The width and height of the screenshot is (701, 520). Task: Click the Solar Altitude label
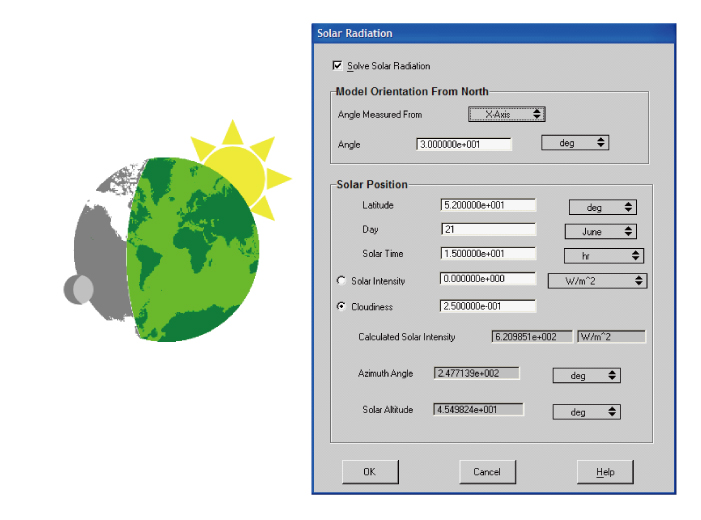point(388,410)
